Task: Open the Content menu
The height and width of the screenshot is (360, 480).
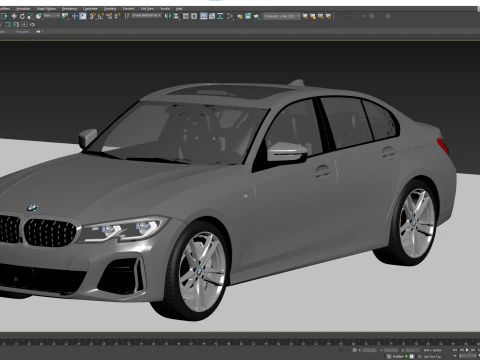Action: [x=129, y=9]
